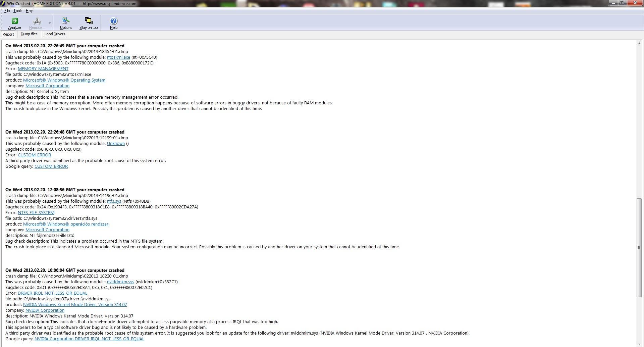Click the Analyze toolbar icon
Viewport: 644px width, 347px height.
coord(14,23)
